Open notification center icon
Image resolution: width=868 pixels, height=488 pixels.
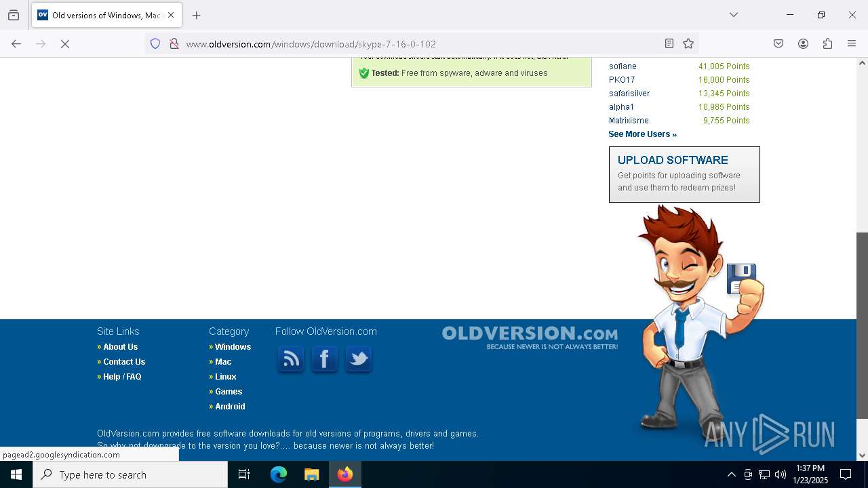[846, 474]
